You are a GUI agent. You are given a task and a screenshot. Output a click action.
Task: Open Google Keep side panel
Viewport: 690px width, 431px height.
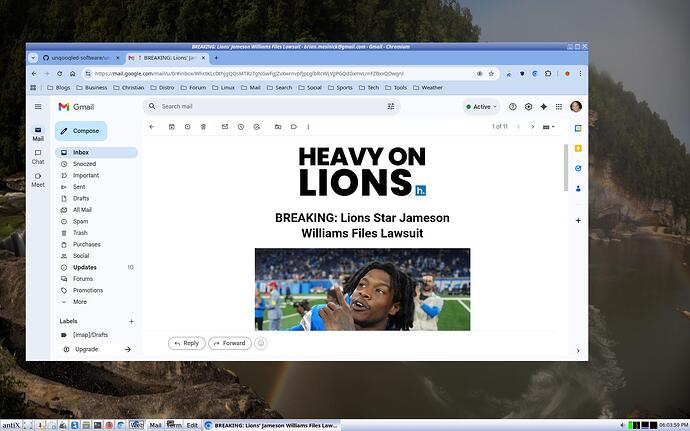[x=578, y=148]
